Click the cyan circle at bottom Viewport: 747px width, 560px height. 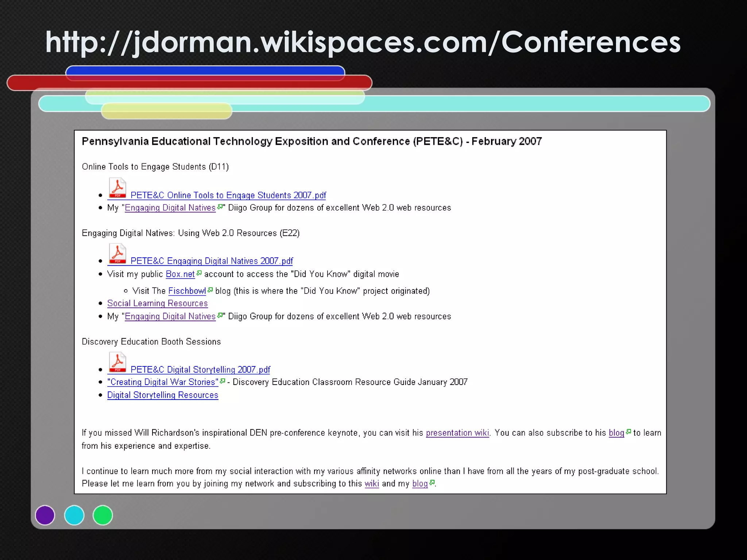coord(74,515)
